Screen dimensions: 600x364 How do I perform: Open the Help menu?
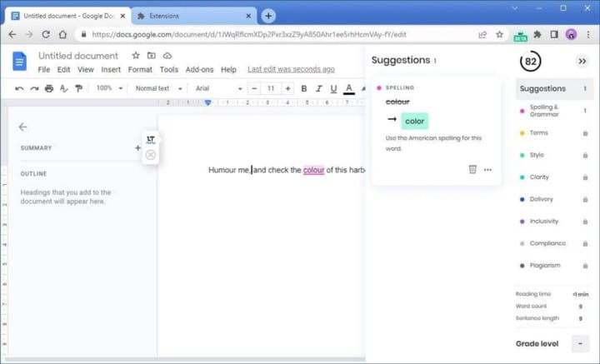(x=228, y=70)
